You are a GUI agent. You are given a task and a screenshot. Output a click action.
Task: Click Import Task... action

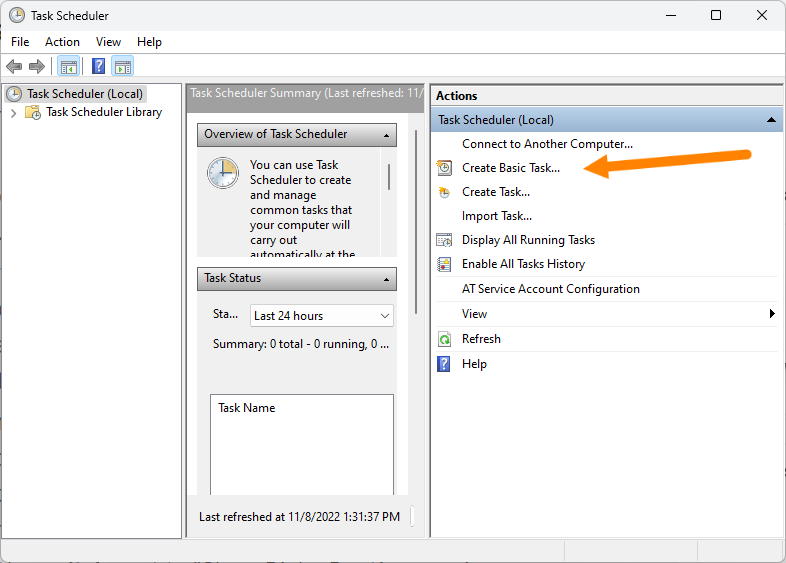(497, 216)
